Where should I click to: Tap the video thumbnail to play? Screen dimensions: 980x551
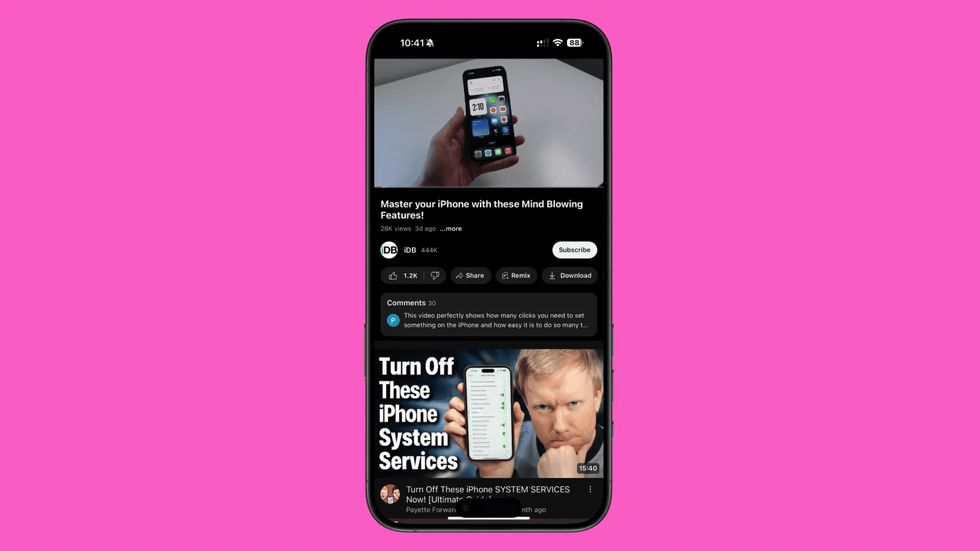[489, 124]
